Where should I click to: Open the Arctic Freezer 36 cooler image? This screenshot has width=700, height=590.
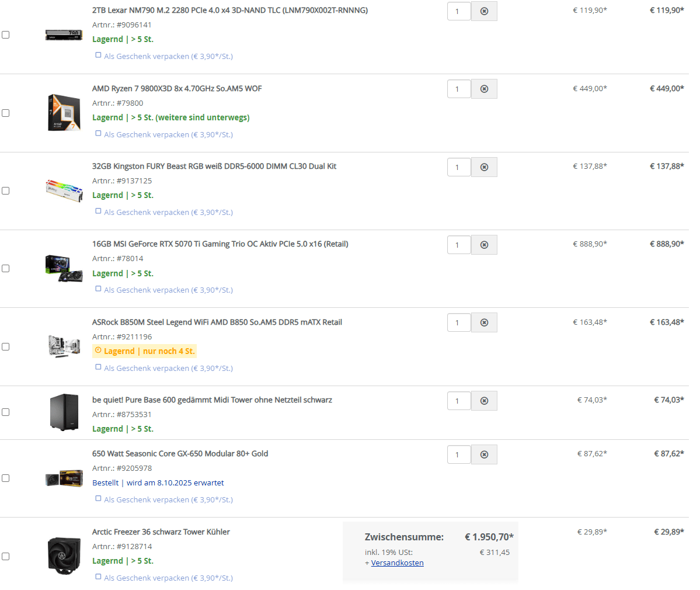coord(64,555)
